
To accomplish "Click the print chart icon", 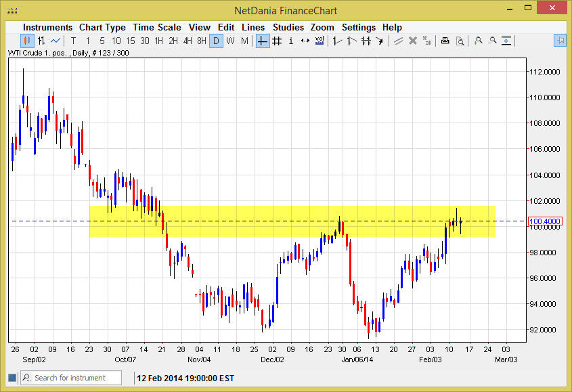I will 445,41.
